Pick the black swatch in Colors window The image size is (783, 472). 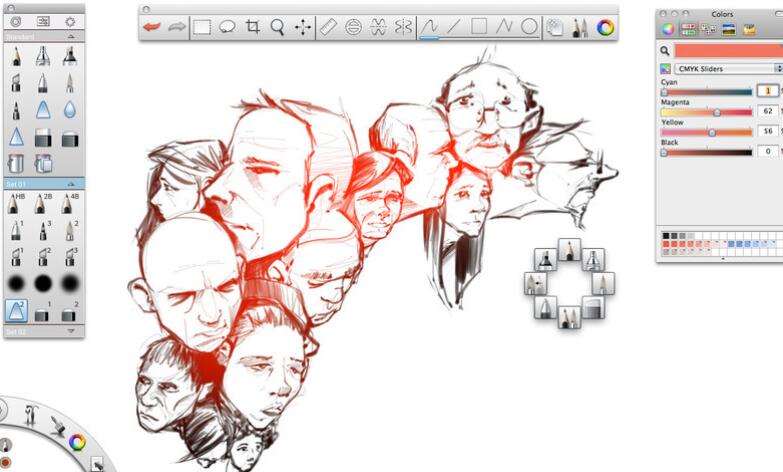point(666,236)
